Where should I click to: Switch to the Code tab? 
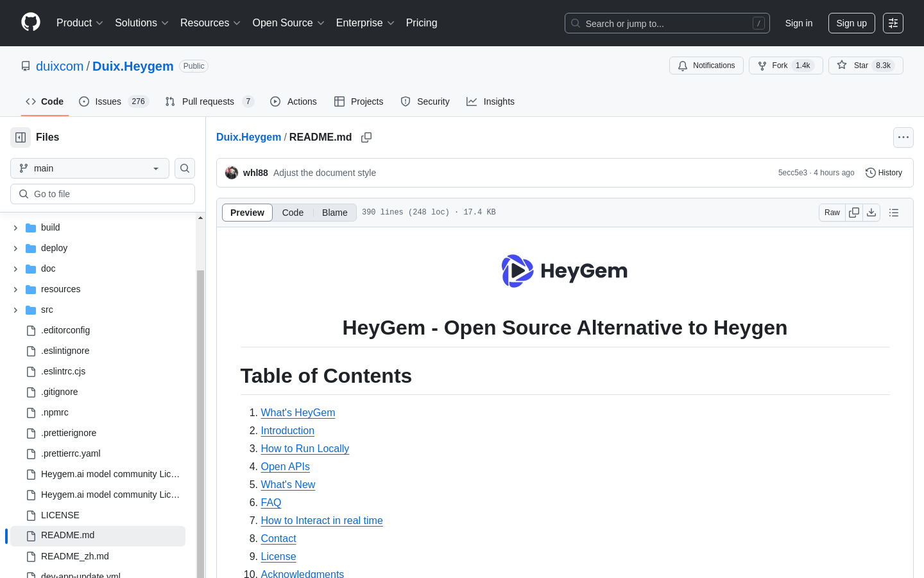pos(45,101)
